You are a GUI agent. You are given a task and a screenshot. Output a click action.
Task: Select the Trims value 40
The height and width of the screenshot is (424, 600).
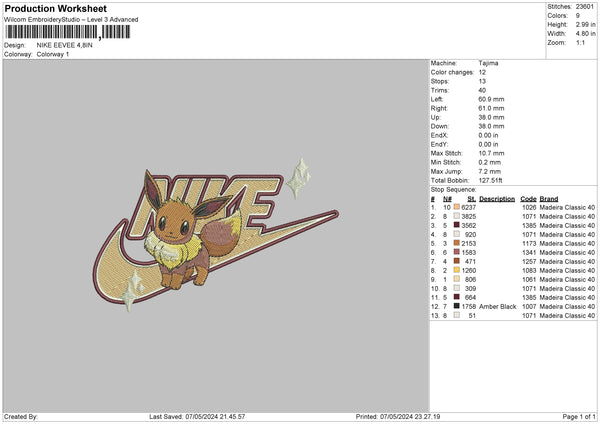click(x=482, y=90)
